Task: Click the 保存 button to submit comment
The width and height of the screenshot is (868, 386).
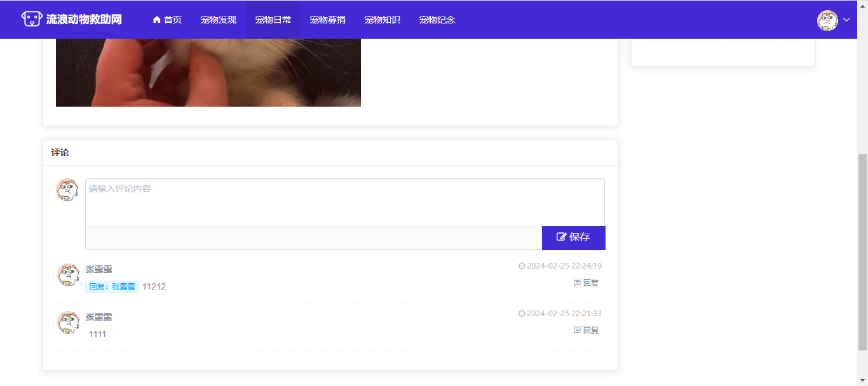Action: click(573, 237)
